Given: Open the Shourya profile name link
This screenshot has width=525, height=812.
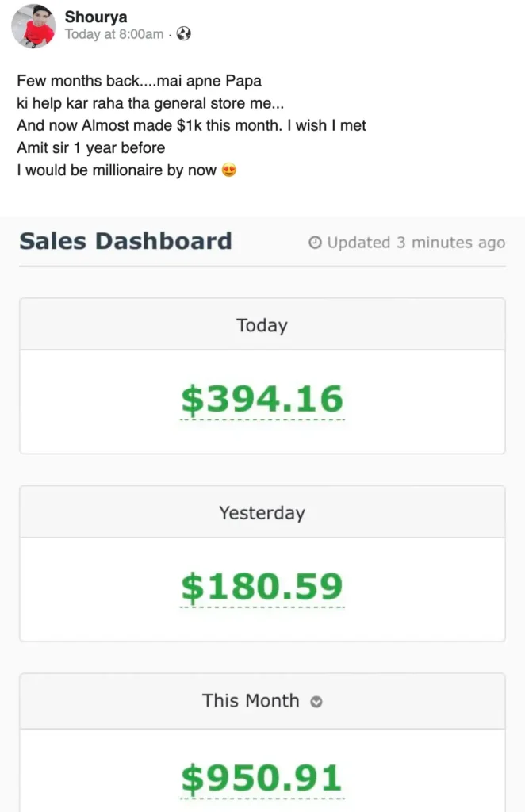Looking at the screenshot, I should [95, 17].
